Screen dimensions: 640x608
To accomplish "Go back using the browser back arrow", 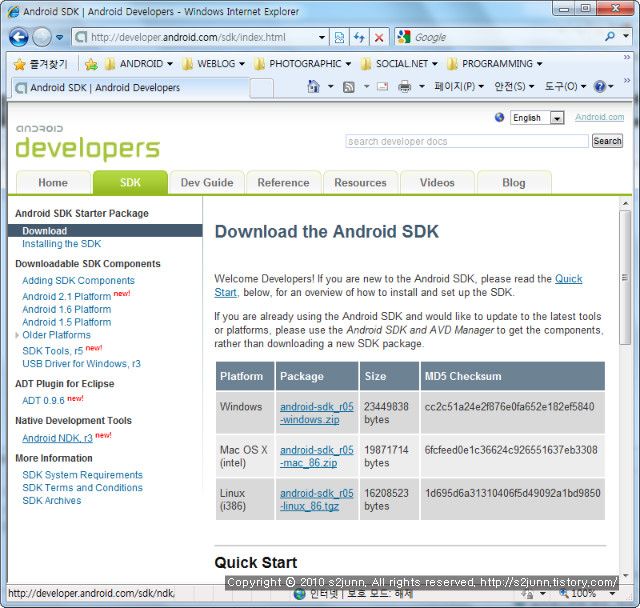I will (x=18, y=38).
